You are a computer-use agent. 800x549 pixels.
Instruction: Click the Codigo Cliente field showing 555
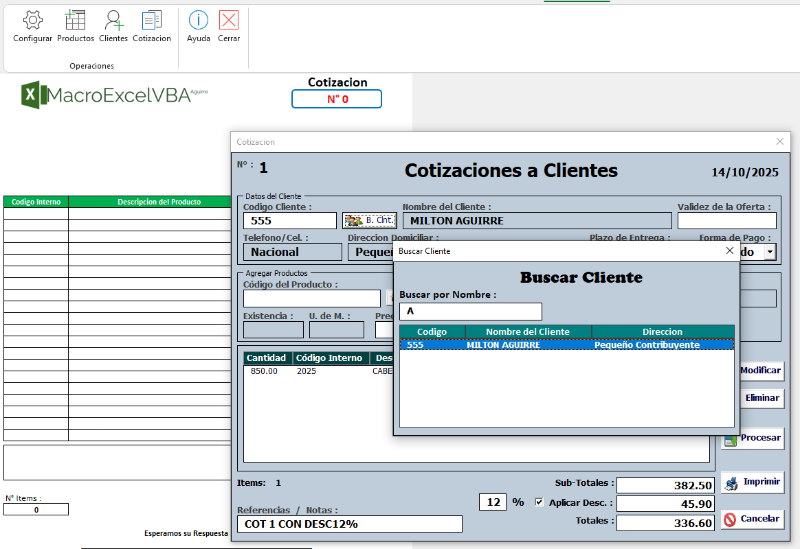pos(290,220)
